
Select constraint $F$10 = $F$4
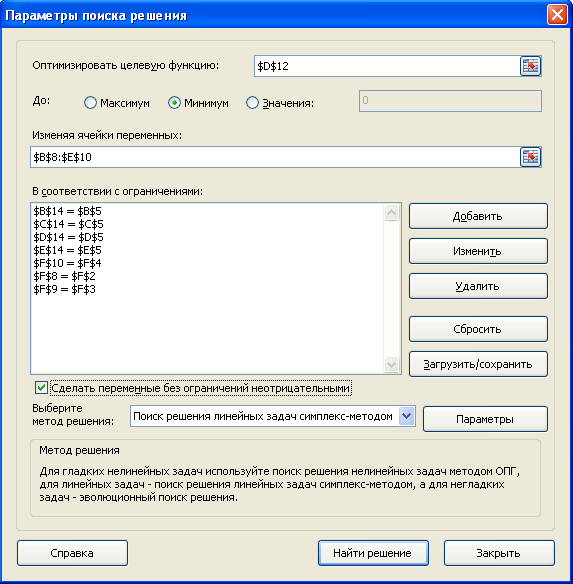point(67,263)
